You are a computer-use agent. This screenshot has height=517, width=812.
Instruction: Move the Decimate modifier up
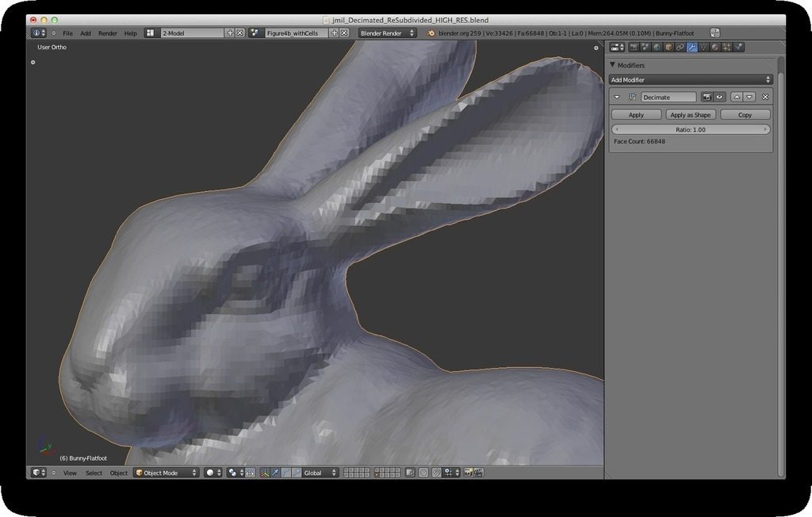(737, 97)
